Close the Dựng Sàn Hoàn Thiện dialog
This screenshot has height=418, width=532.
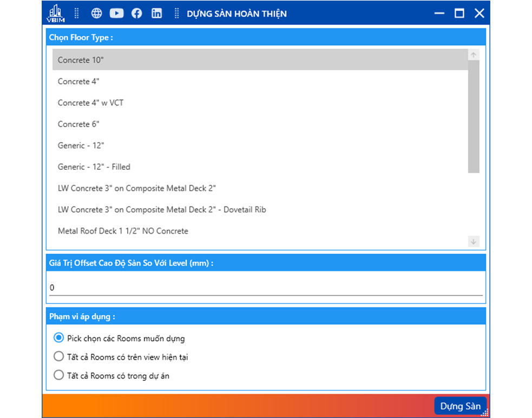pos(479,14)
